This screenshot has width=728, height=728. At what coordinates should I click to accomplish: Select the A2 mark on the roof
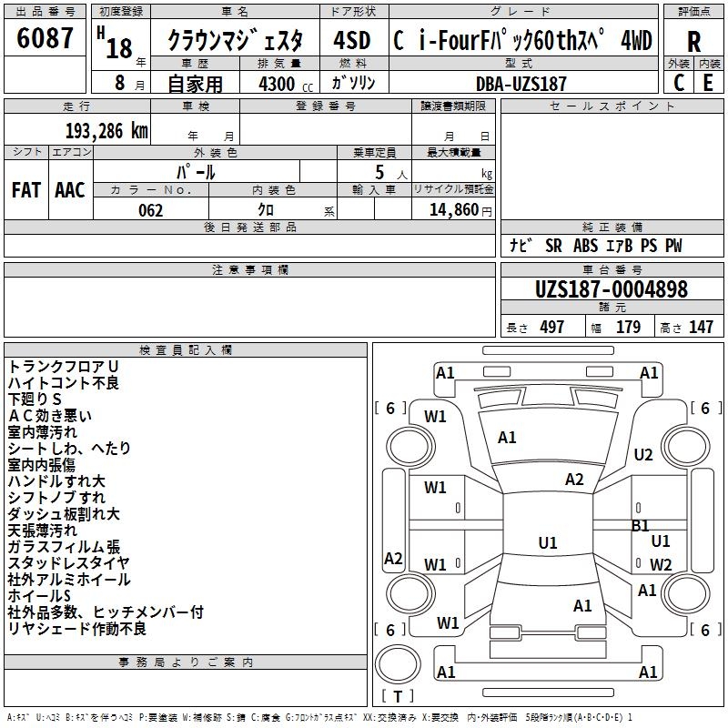(574, 480)
